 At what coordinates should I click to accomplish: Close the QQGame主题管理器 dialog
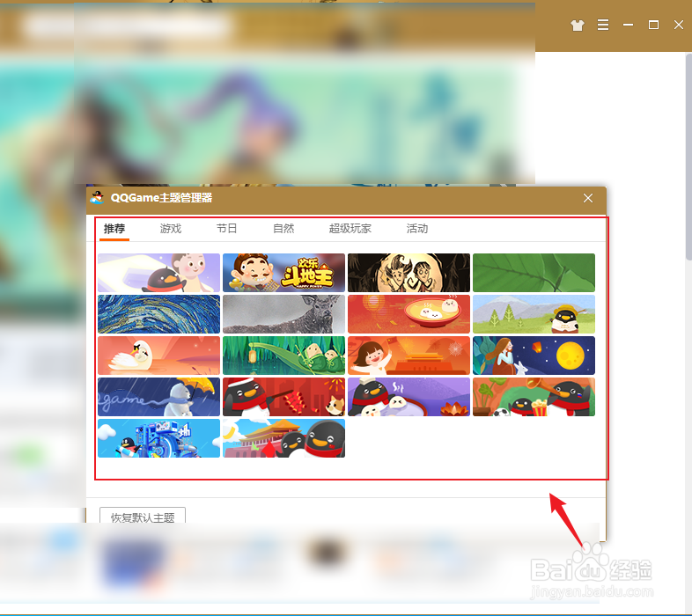click(x=588, y=198)
